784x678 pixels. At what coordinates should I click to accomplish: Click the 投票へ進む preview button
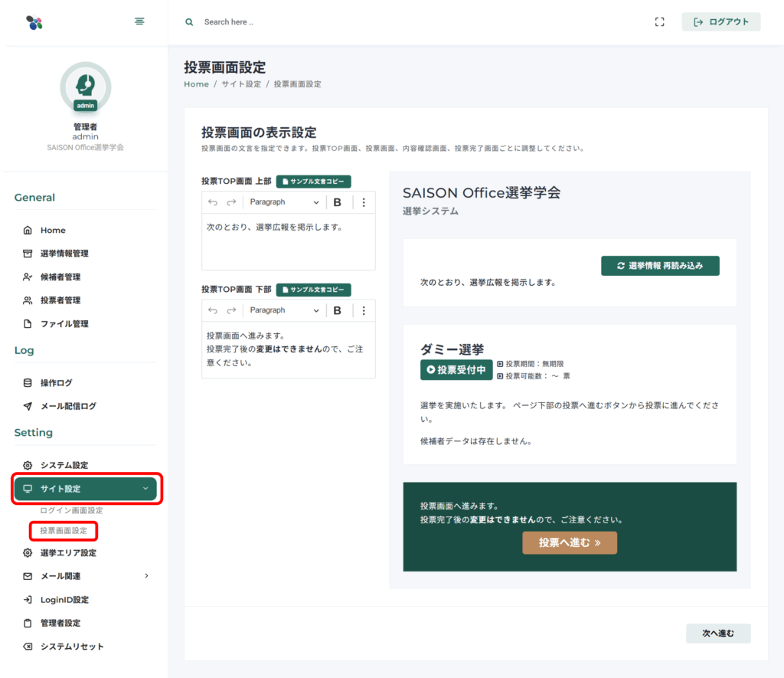570,543
